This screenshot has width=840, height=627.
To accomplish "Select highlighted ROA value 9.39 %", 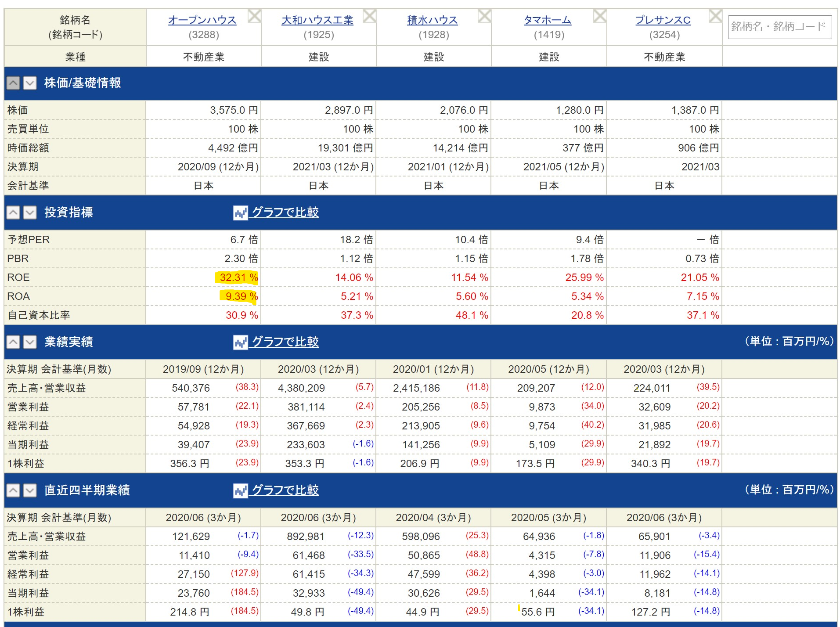I will 242,296.
